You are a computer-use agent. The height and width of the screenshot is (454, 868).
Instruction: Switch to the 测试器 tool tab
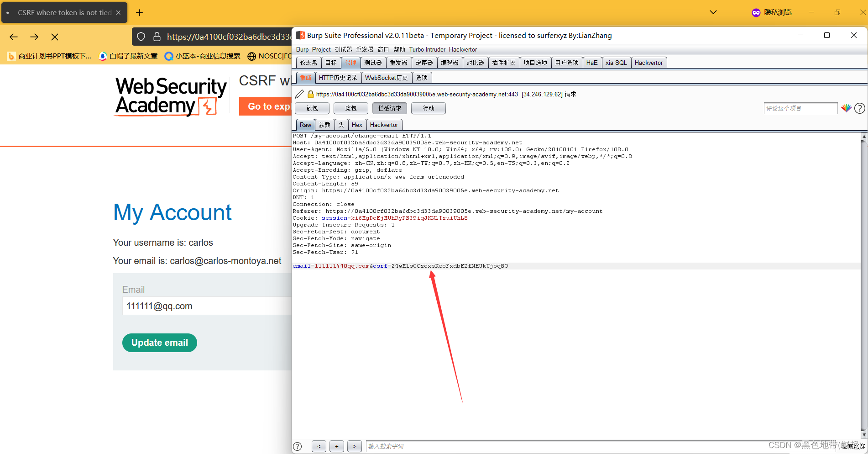click(x=373, y=63)
